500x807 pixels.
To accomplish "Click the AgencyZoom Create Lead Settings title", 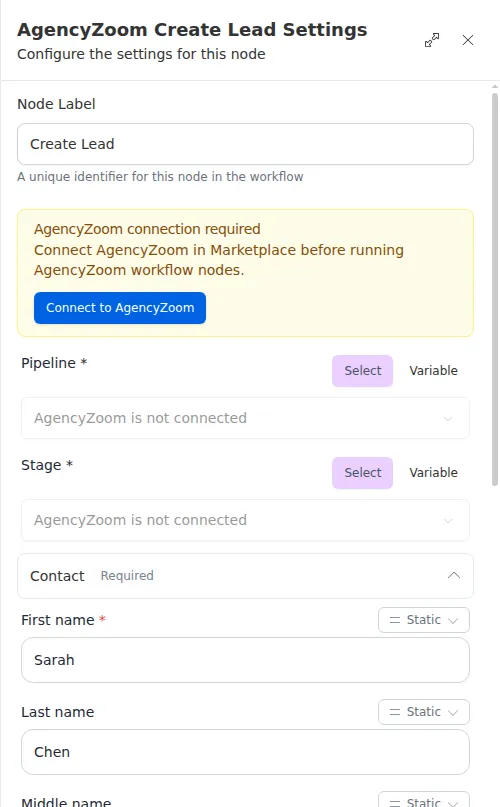I will (192, 30).
